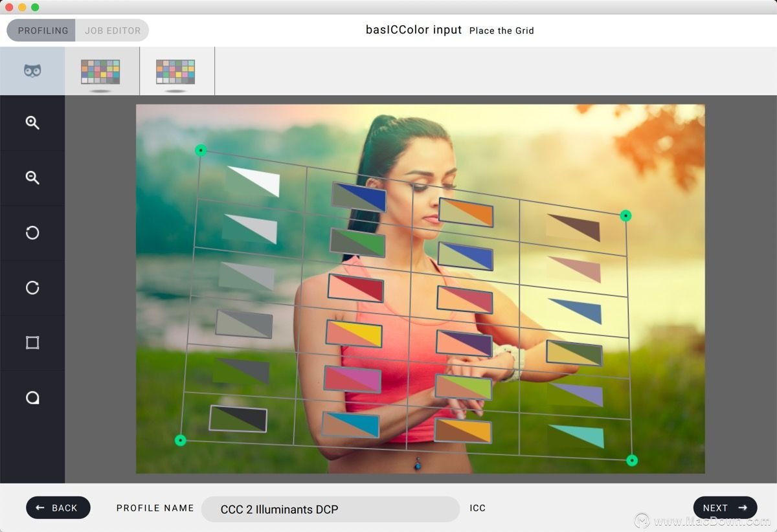The width and height of the screenshot is (777, 532).
Task: Click the yellow patch in the grid
Action: point(354,333)
